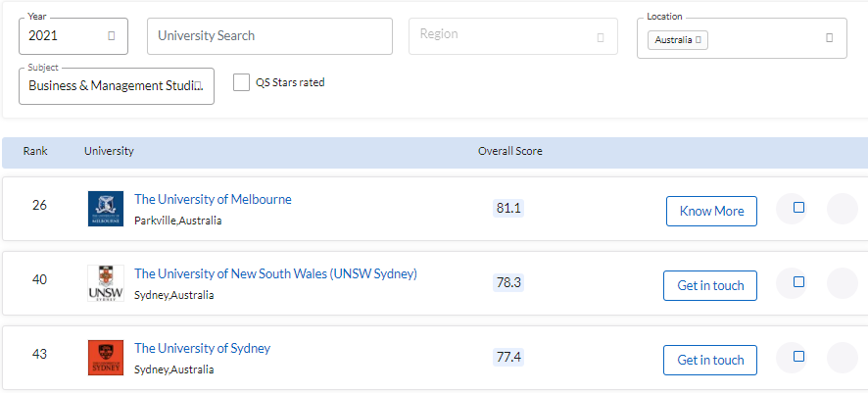Image resolution: width=868 pixels, height=393 pixels.
Task: Open the Year 2021 dropdown
Action: (73, 36)
